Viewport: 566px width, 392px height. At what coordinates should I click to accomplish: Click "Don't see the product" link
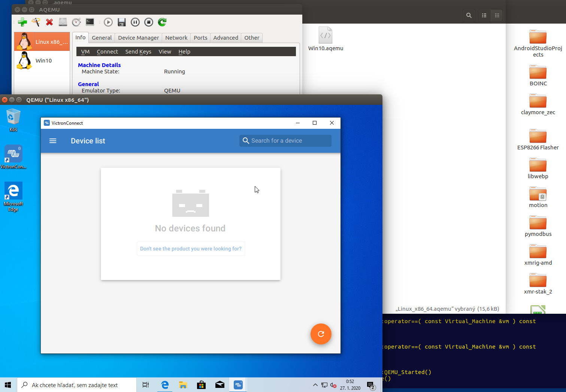coord(191,249)
